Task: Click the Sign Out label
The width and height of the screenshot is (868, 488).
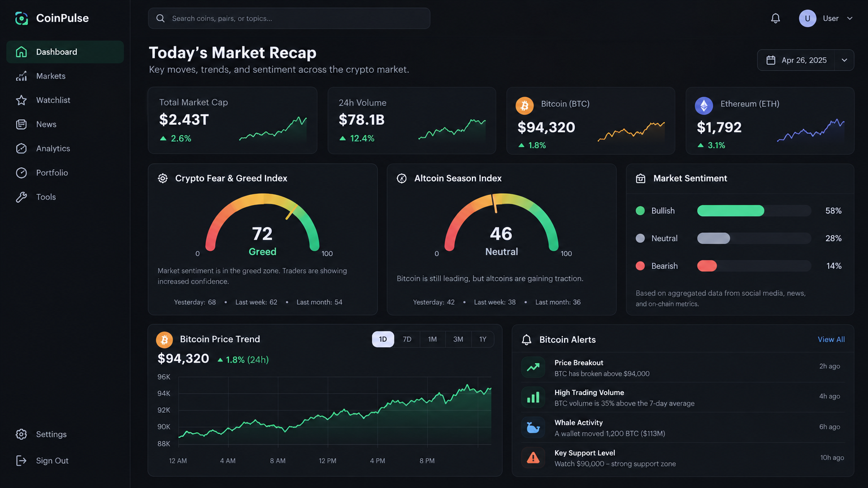Action: point(52,461)
